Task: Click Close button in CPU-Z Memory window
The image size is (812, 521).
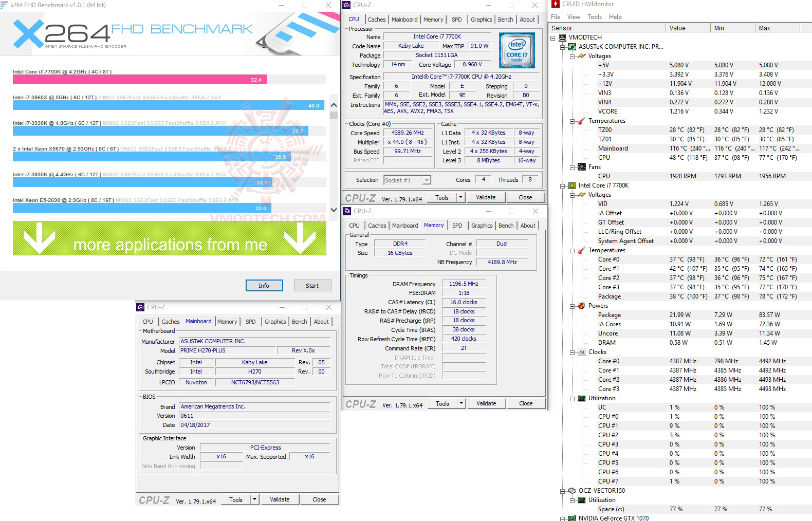Action: pyautogui.click(x=526, y=403)
